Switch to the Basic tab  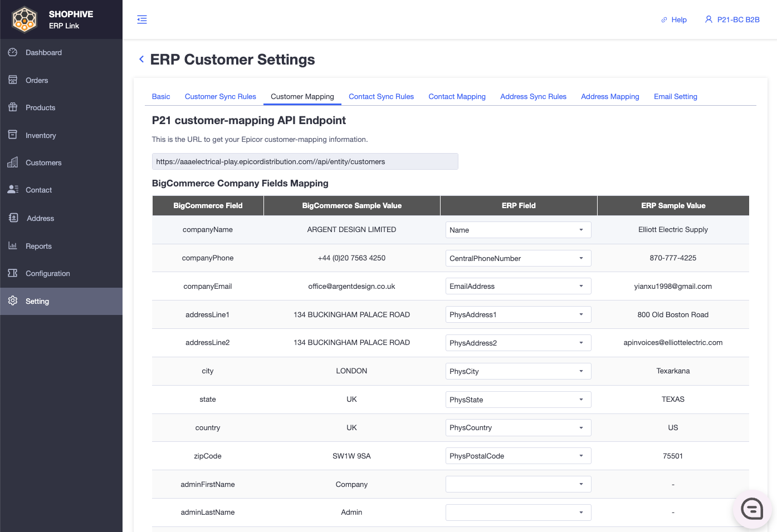point(161,96)
